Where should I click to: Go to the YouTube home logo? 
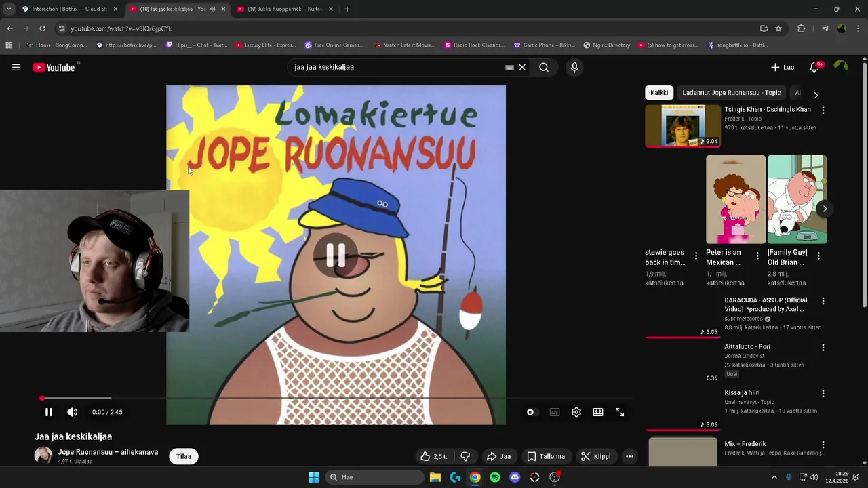tap(54, 67)
